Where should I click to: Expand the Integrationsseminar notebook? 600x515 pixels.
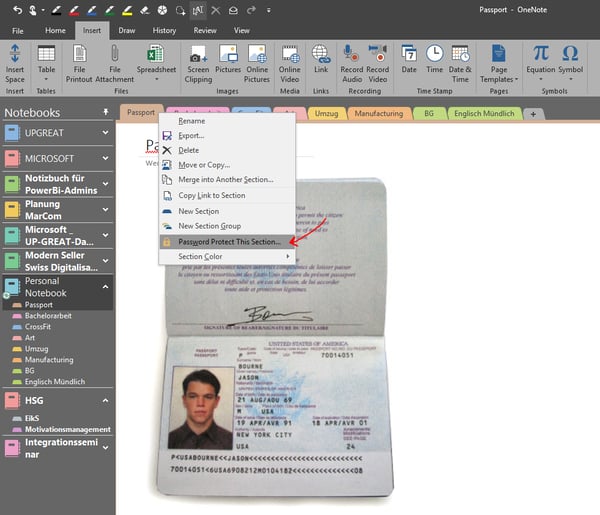pyautogui.click(x=105, y=448)
